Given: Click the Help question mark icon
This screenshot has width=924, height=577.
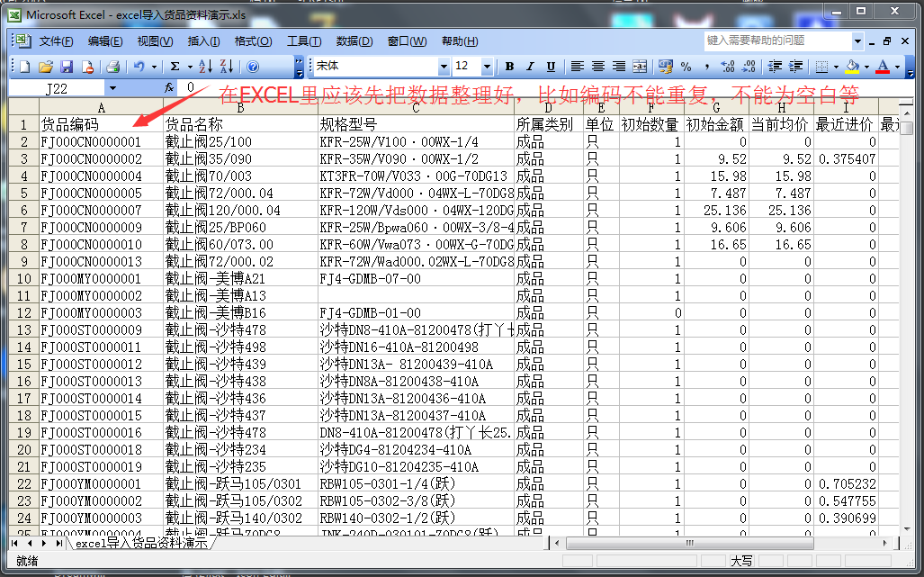Looking at the screenshot, I should point(253,67).
